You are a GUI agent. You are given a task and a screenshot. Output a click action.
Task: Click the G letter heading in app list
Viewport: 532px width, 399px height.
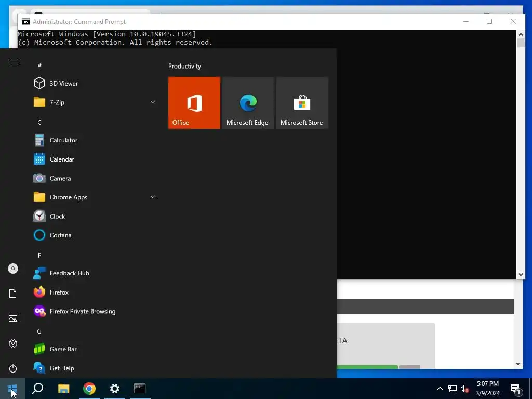click(39, 331)
